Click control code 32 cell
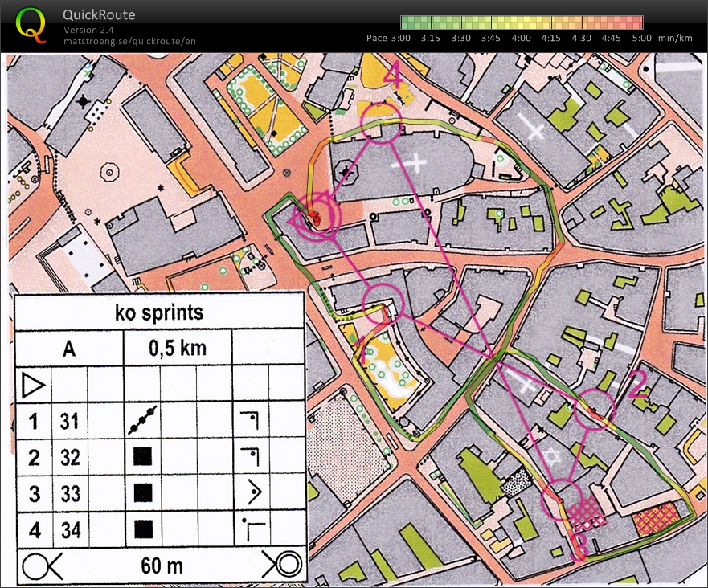Screen dimensions: 708x588 coord(70,458)
